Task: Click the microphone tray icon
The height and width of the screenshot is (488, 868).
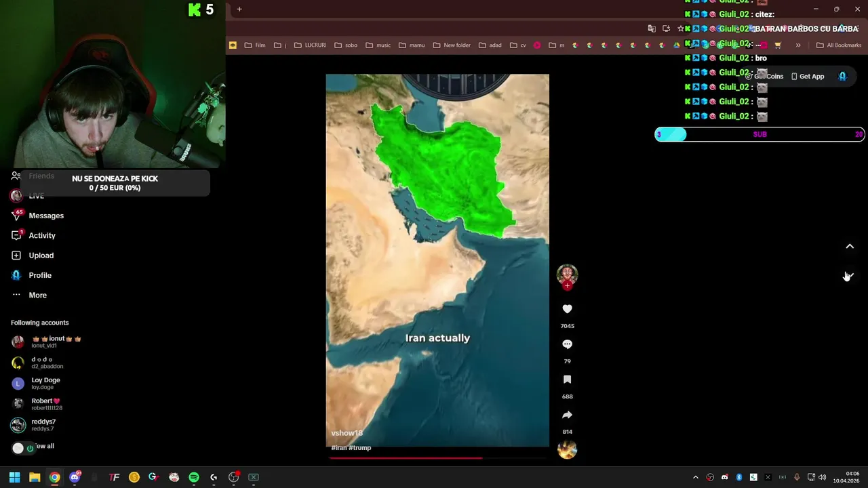Action: coord(797,477)
